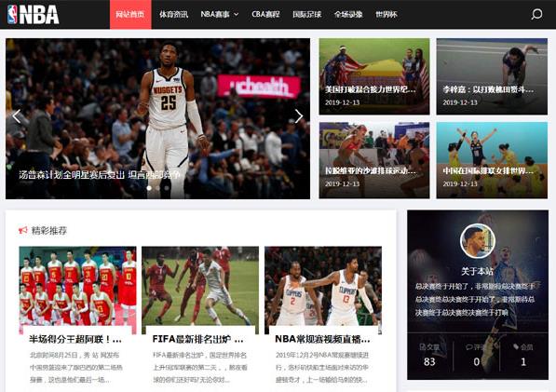Click the article count 83
This screenshot has height=392, width=556.
pos(429,361)
